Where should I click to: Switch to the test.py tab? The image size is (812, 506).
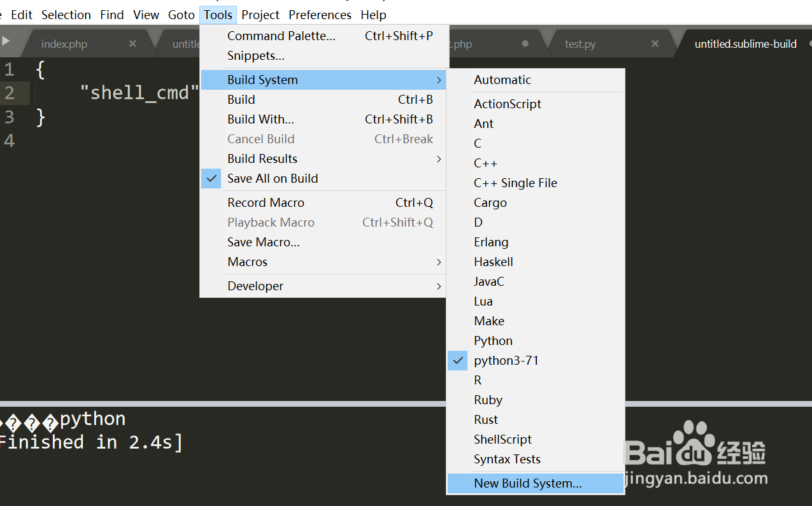coord(580,44)
